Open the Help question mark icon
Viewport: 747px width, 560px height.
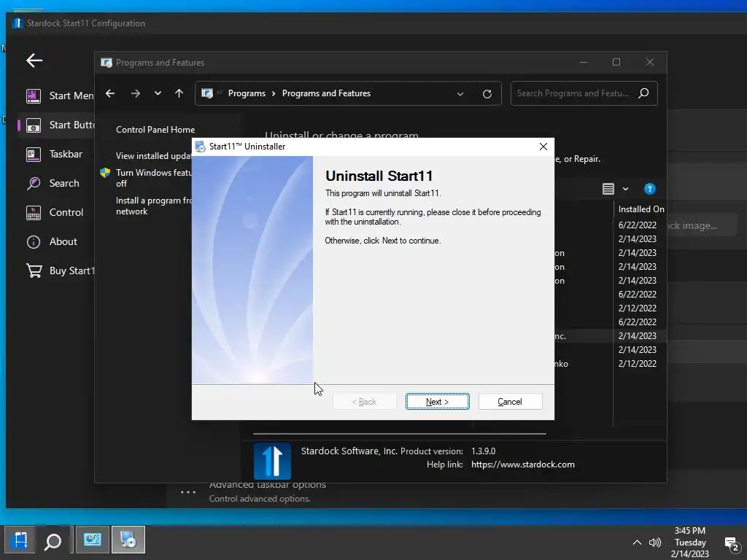[x=649, y=189]
